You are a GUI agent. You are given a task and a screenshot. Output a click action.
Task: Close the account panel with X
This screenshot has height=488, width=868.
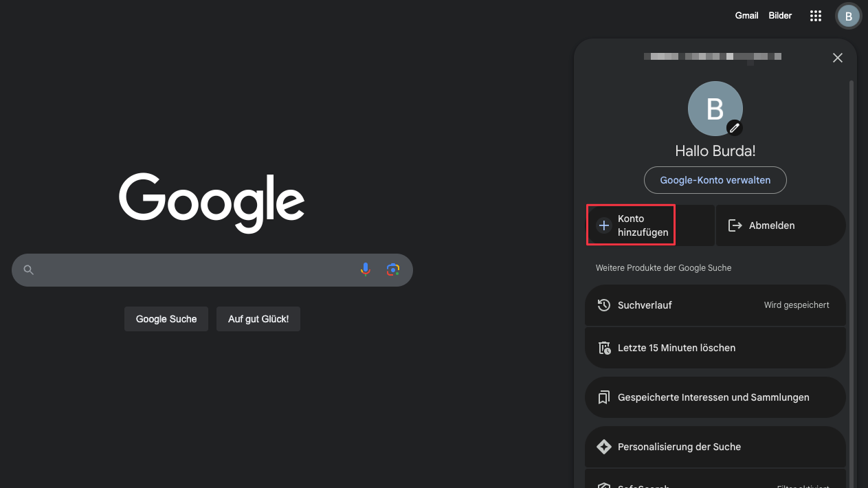(x=837, y=58)
